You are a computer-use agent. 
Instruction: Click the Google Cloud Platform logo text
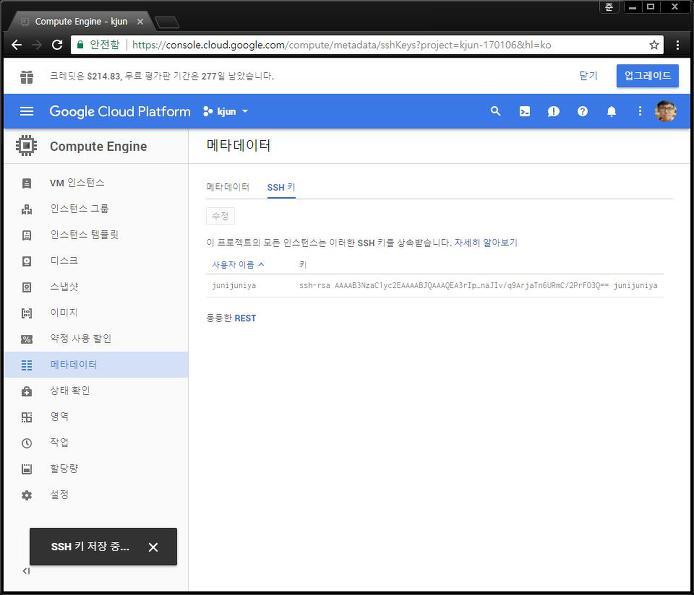120,111
